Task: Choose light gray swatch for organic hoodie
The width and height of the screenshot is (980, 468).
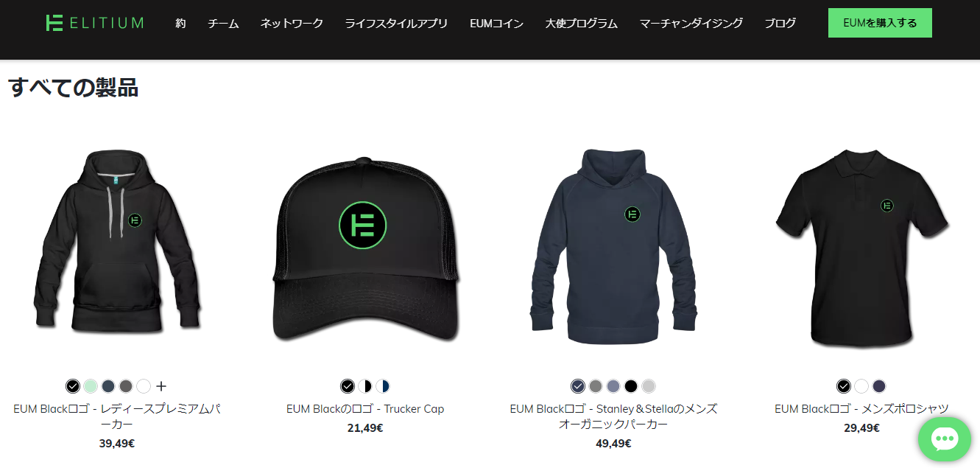Action: click(649, 386)
